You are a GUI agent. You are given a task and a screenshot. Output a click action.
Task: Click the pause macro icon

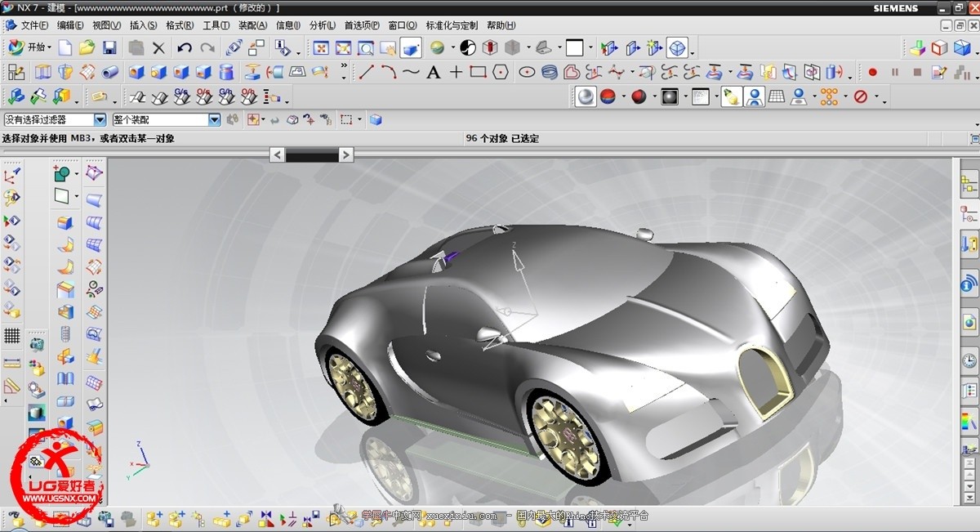point(895,73)
